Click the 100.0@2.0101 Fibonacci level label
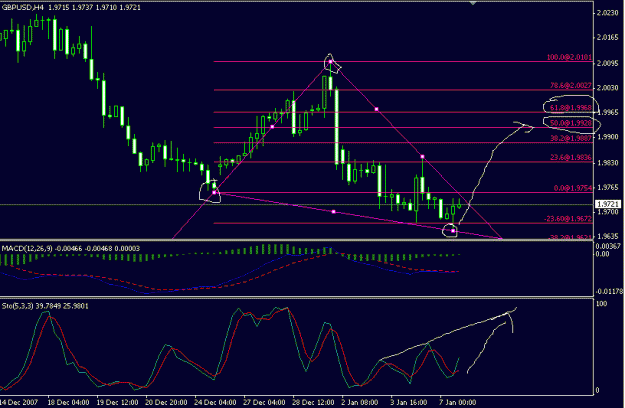Screen dimensions: 625x408 point(569,57)
